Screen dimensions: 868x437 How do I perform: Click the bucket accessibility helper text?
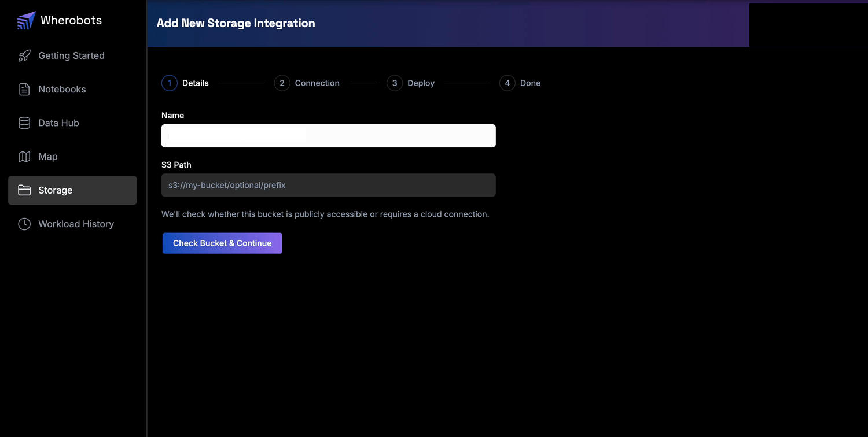click(x=325, y=214)
